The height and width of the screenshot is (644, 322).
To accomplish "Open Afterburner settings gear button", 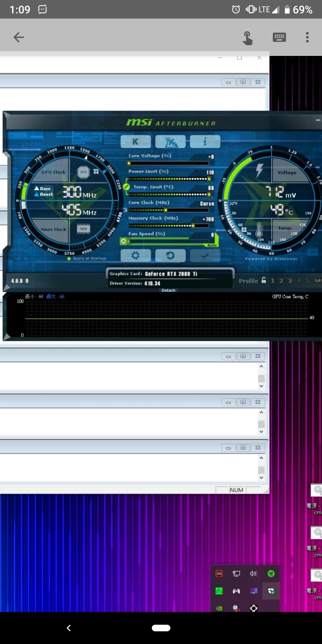I will pos(136,256).
